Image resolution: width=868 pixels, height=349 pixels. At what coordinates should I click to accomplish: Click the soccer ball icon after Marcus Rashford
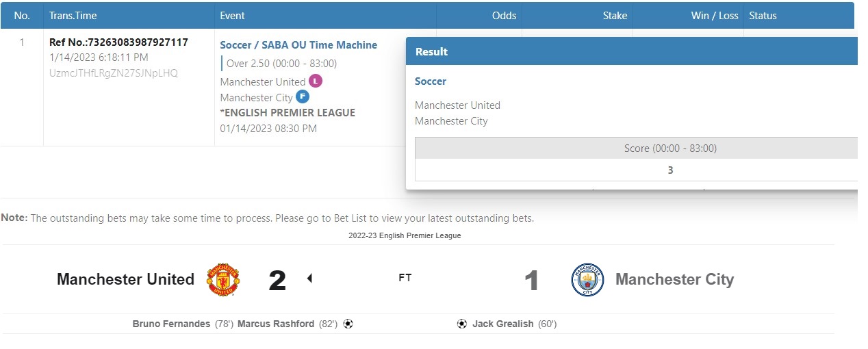click(348, 324)
